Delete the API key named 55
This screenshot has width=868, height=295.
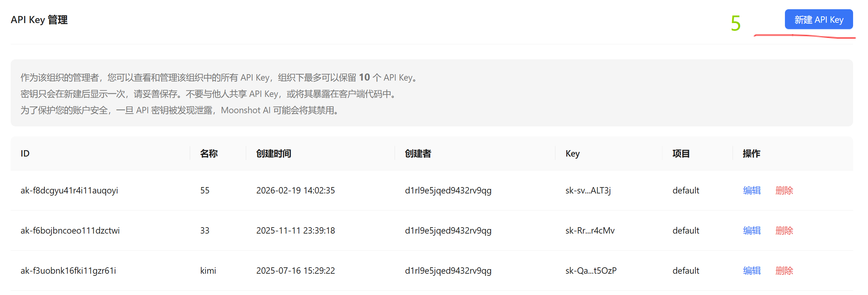tap(784, 191)
